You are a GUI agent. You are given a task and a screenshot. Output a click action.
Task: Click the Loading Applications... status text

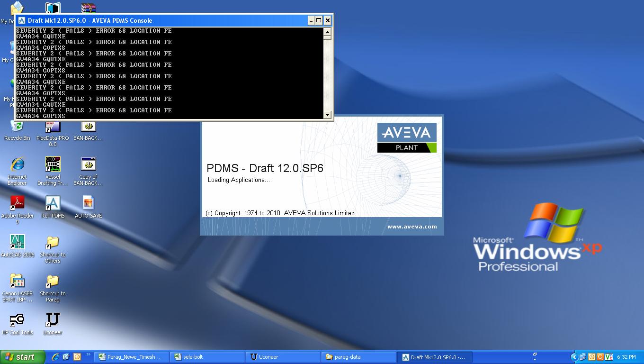coord(239,180)
